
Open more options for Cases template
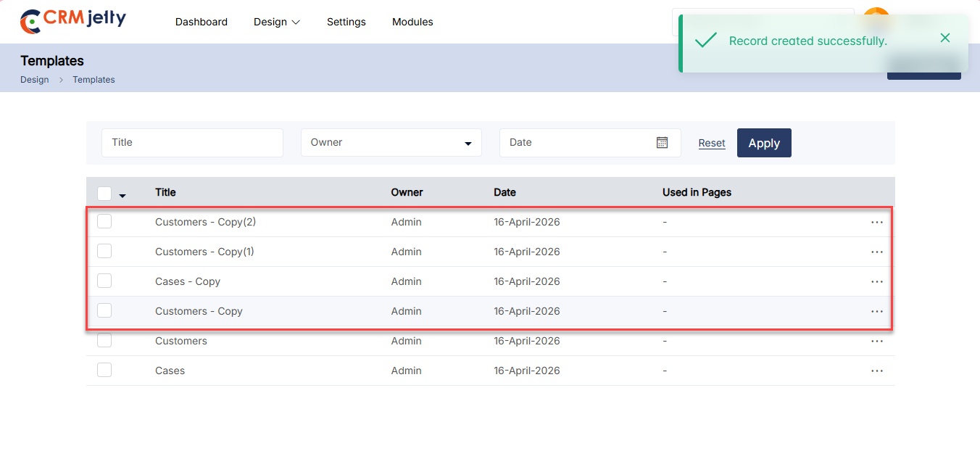tap(876, 371)
